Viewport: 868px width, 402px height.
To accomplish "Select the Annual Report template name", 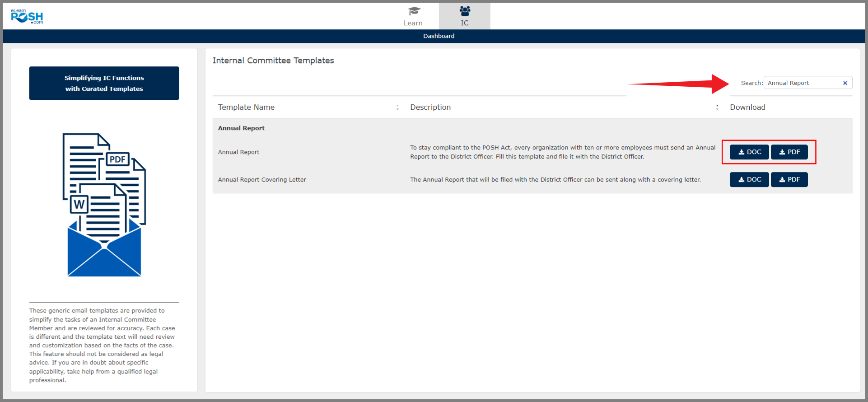I will coord(238,152).
